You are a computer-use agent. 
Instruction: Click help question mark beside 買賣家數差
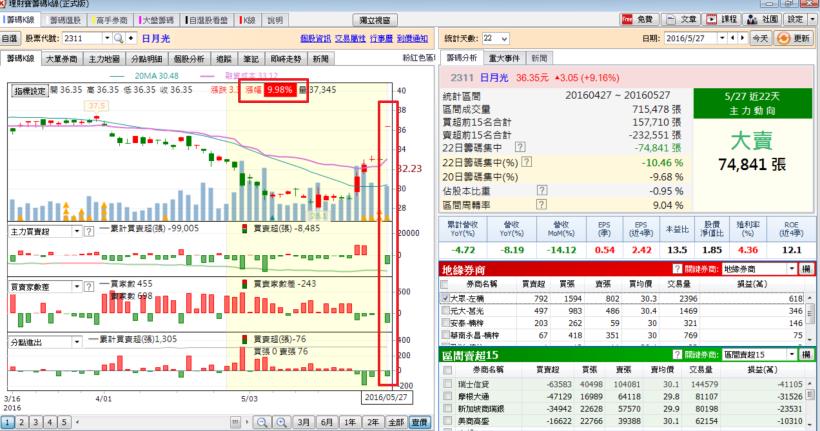(89, 287)
